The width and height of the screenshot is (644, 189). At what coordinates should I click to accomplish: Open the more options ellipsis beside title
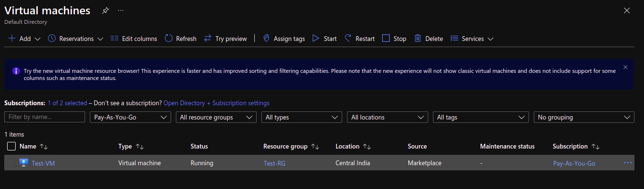tap(121, 10)
